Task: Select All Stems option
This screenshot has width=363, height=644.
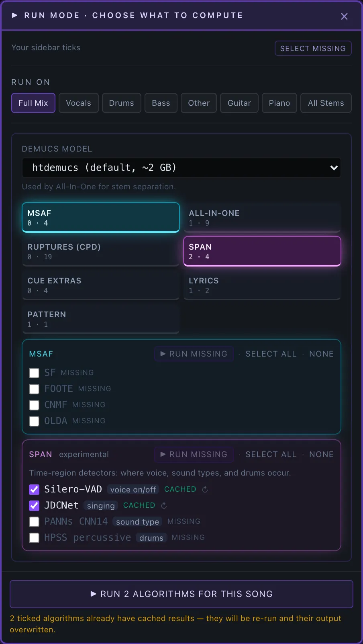Action: click(326, 103)
